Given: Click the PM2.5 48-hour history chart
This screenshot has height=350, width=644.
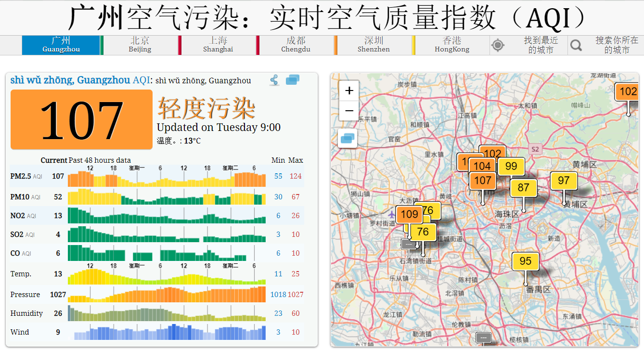Looking at the screenshot, I should click(x=167, y=177).
